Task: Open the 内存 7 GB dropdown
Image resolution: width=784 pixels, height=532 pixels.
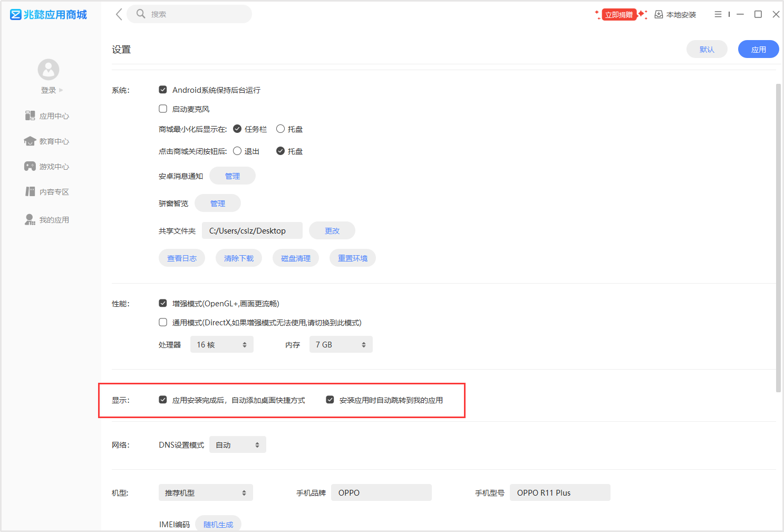Action: point(341,345)
